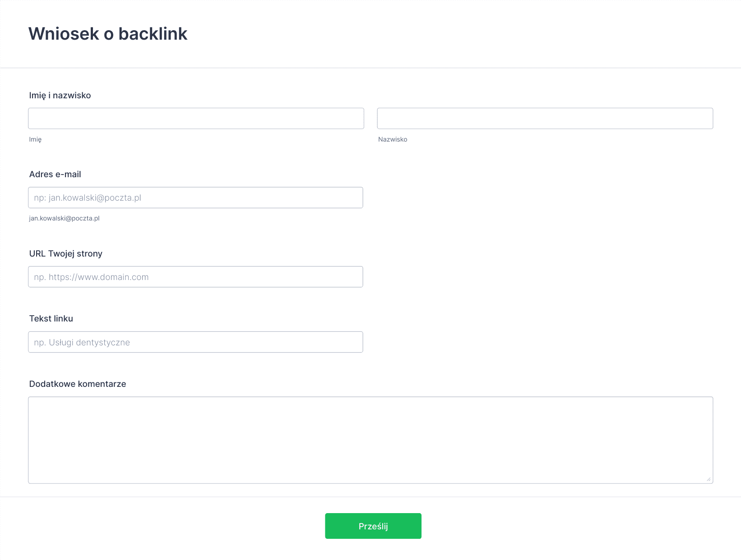The height and width of the screenshot is (560, 741).
Task: Focus the Adres e-mail input
Action: click(x=195, y=197)
